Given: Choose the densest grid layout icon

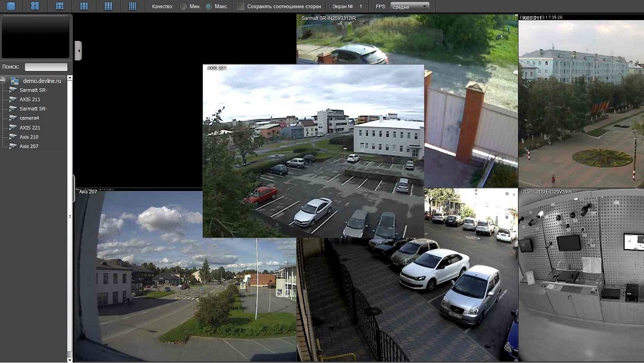Looking at the screenshot, I should (x=132, y=6).
